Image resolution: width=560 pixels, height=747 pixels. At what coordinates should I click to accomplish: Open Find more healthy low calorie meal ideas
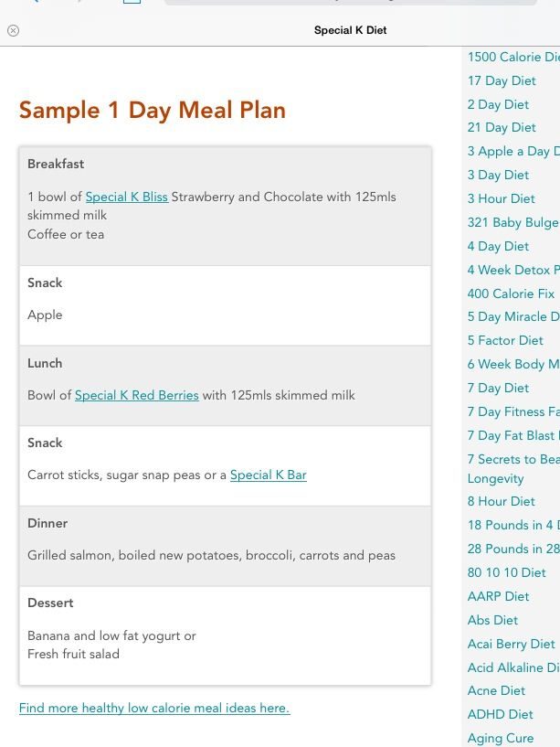coord(154,708)
